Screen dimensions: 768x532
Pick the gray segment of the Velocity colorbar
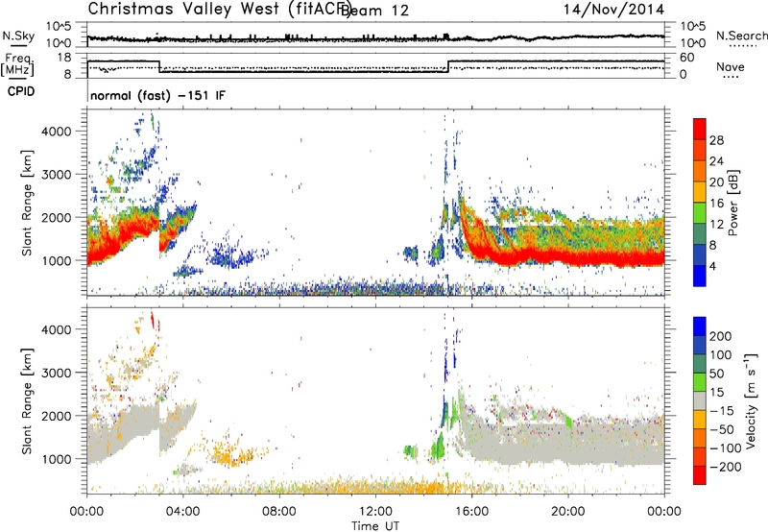[700, 400]
